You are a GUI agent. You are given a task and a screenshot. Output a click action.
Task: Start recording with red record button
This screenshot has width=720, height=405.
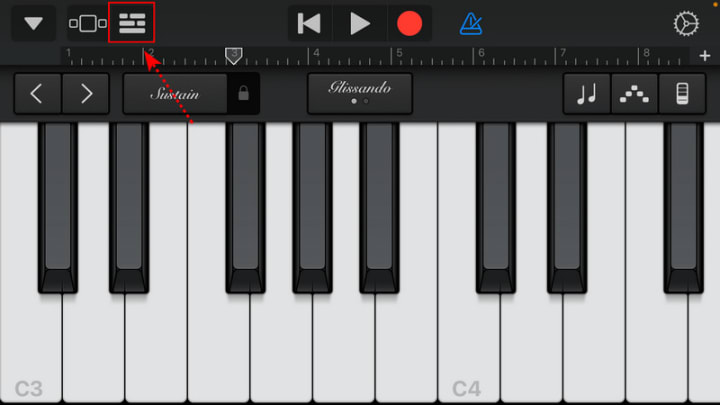(x=409, y=23)
